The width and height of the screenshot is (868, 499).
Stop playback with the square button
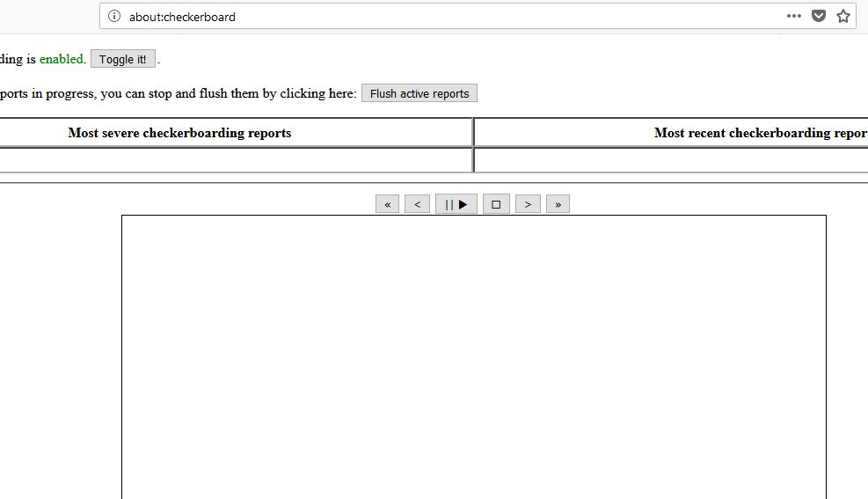pos(496,204)
